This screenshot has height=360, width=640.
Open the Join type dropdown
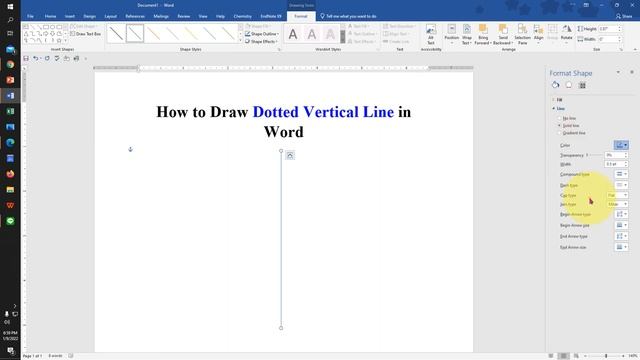tap(617, 204)
